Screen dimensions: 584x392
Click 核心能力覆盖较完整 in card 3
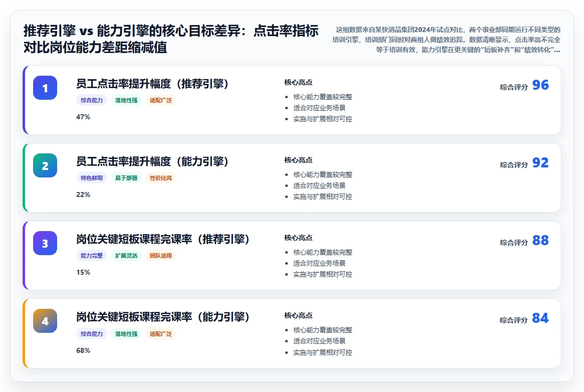[x=322, y=253]
